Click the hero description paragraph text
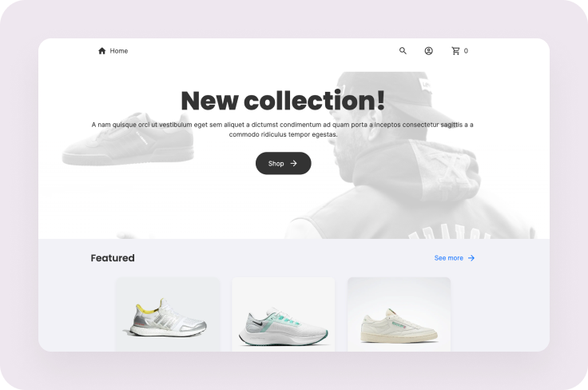This screenshot has width=588, height=390. 282,129
